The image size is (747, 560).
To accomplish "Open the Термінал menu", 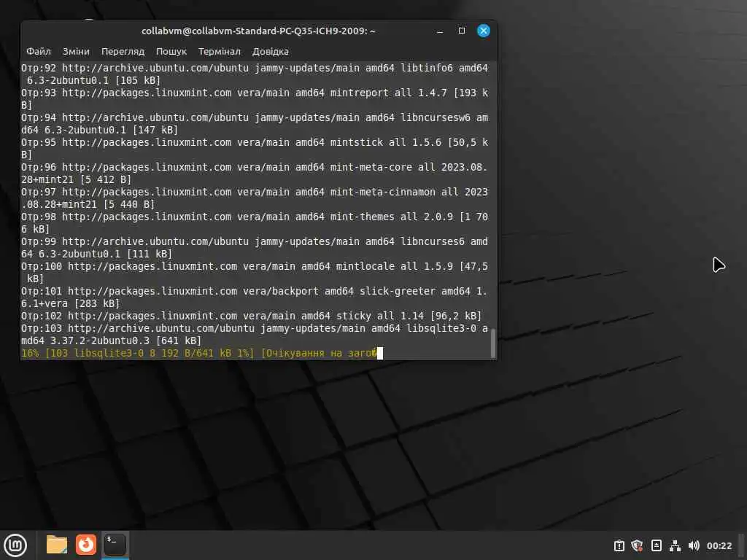I will pyautogui.click(x=219, y=52).
